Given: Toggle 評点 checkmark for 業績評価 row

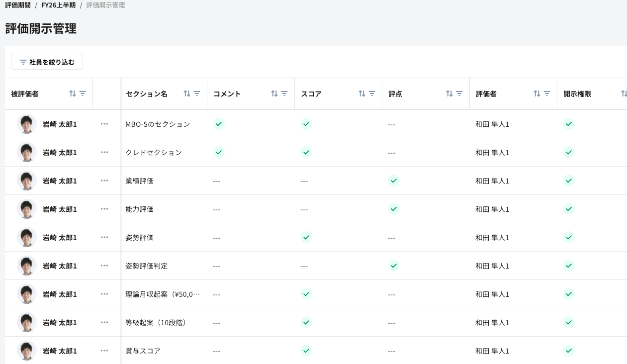Looking at the screenshot, I should (394, 181).
